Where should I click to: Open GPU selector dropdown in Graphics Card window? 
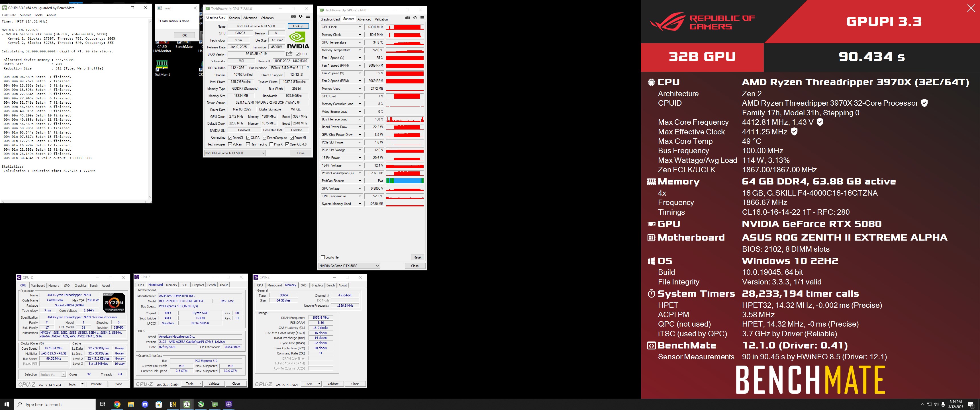click(235, 153)
